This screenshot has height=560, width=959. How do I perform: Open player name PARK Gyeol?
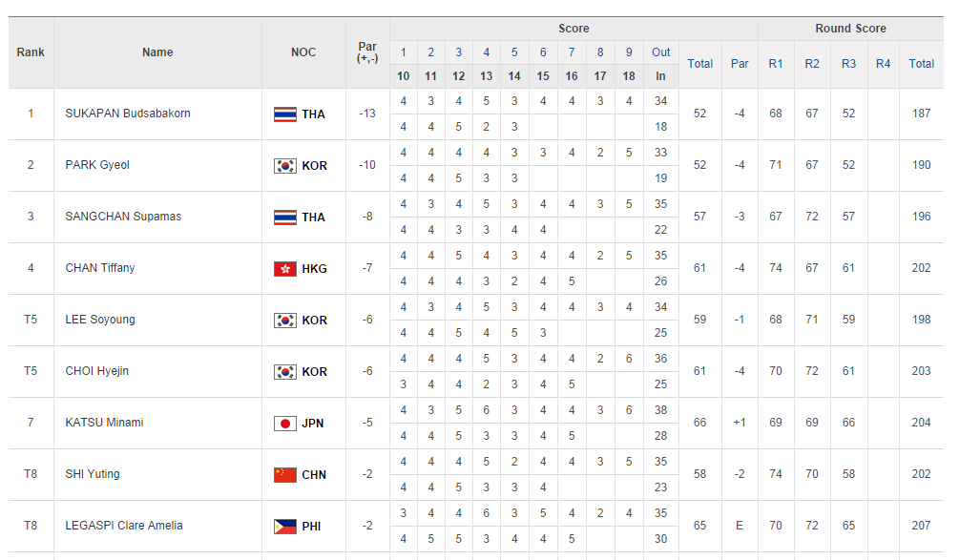click(97, 165)
